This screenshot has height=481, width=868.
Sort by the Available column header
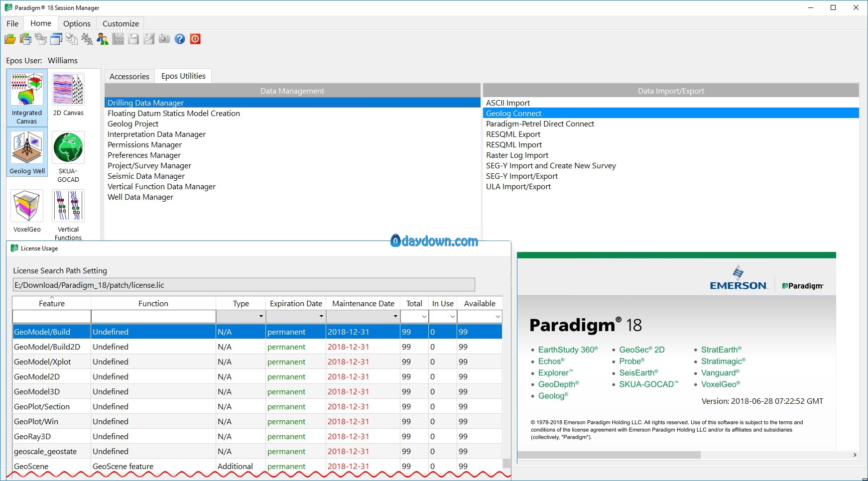pos(480,303)
